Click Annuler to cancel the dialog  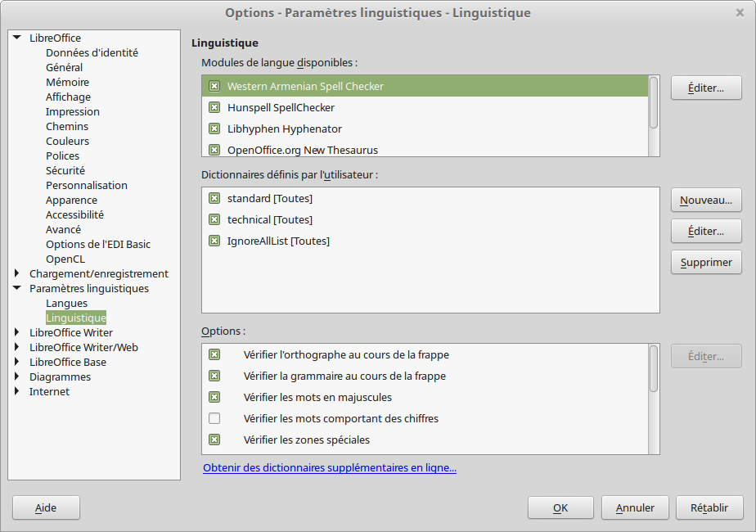click(635, 508)
